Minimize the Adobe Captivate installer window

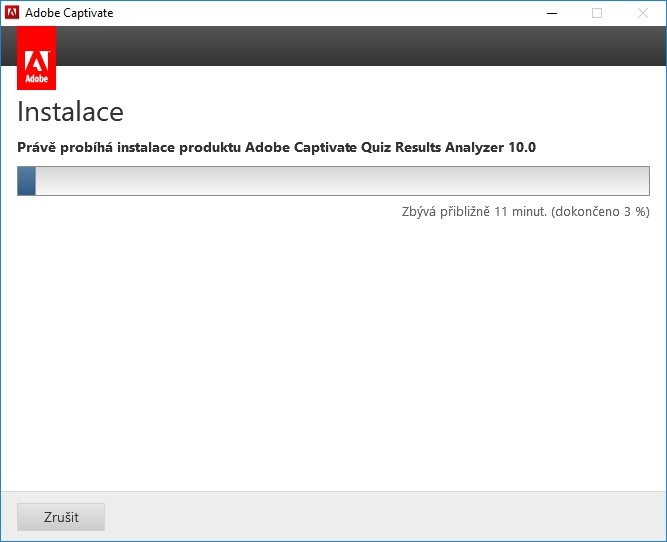[x=551, y=13]
